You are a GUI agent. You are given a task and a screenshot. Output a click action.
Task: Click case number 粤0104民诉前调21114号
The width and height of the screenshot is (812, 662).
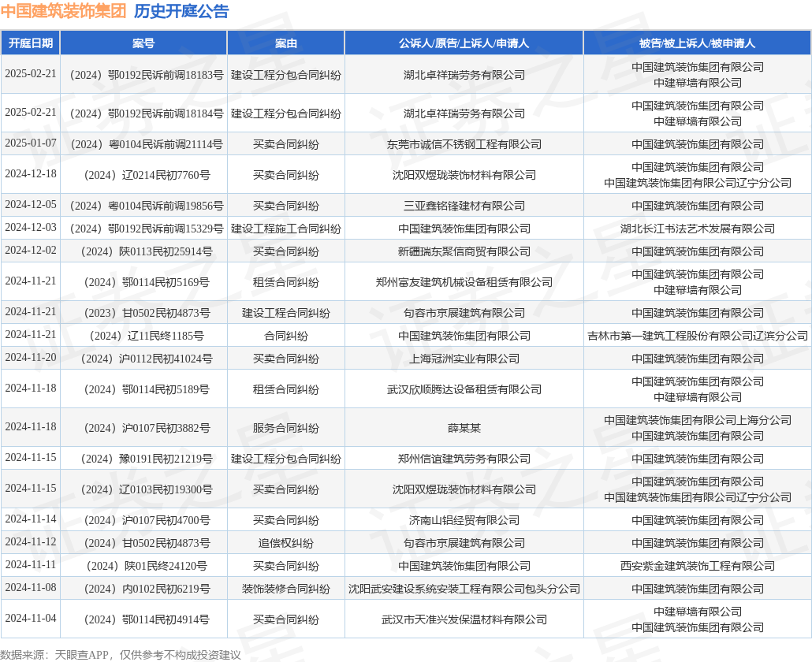coord(147,144)
